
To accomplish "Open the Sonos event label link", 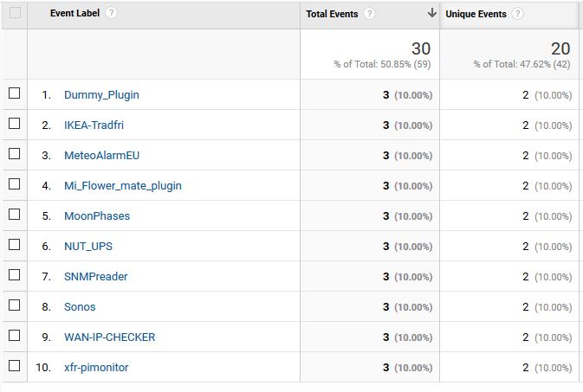I will point(80,307).
